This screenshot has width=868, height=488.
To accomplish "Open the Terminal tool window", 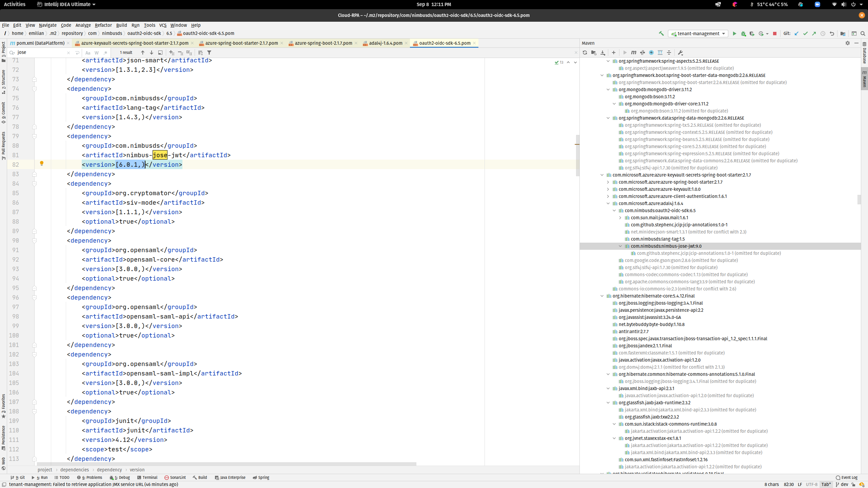I will pos(147,477).
